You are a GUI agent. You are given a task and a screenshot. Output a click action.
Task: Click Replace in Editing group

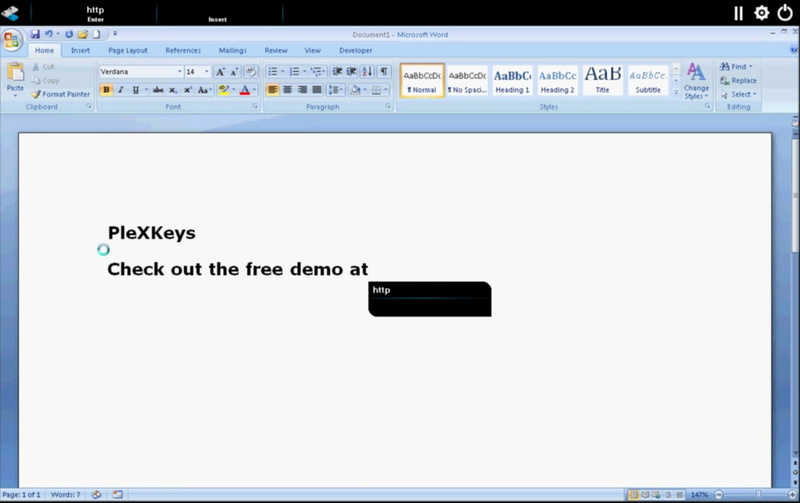coord(738,81)
